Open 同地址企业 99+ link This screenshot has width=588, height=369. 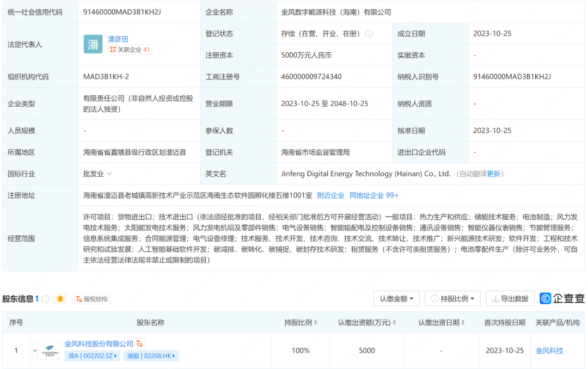tap(374, 195)
